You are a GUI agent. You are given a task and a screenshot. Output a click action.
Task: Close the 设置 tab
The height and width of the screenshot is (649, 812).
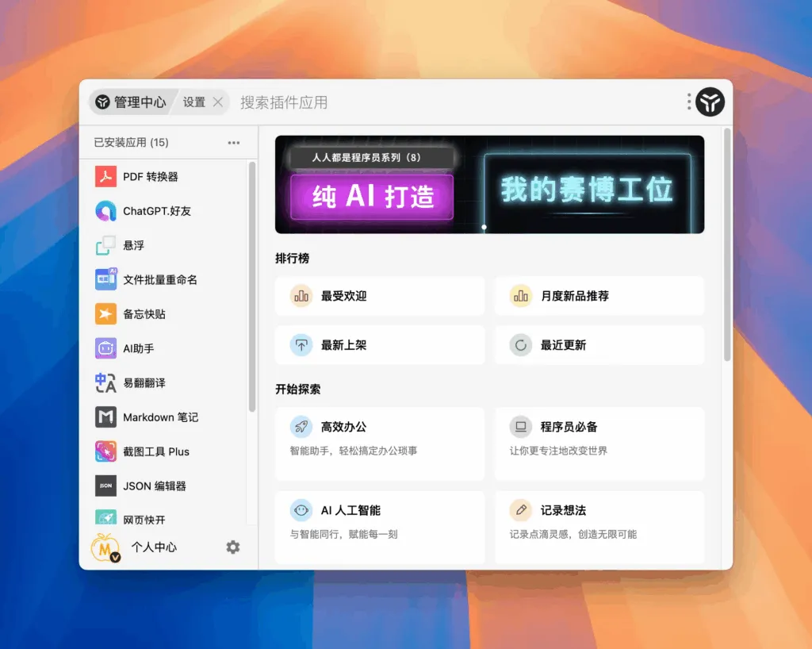pos(219,102)
